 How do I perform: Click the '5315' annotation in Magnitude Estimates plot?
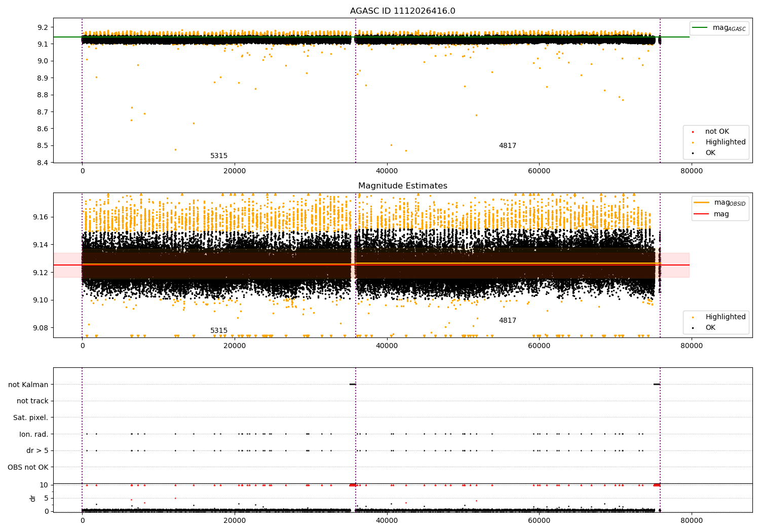219,331
